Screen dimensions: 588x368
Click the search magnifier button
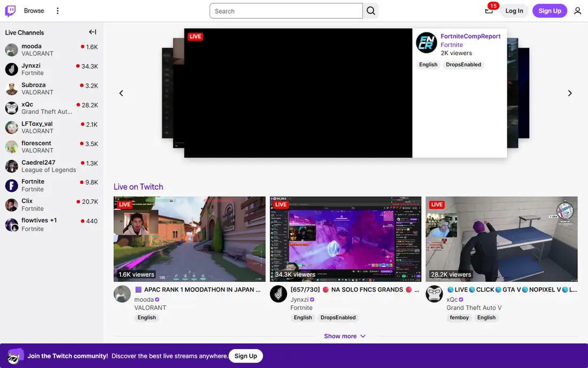pyautogui.click(x=370, y=11)
